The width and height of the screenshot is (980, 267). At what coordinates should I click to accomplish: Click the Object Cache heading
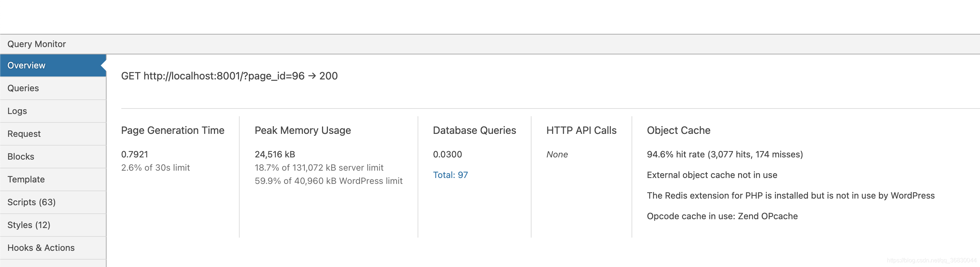(x=678, y=131)
